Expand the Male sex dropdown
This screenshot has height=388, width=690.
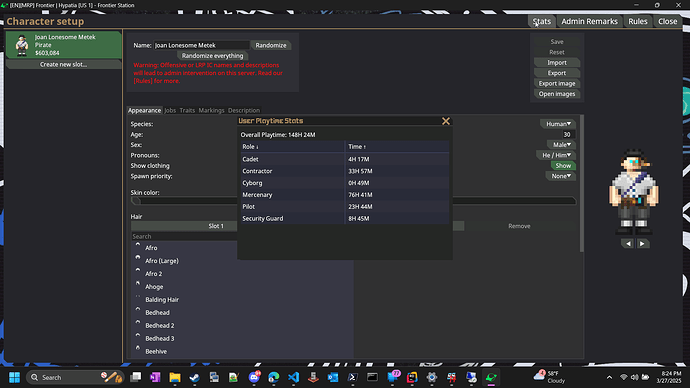[x=562, y=145]
